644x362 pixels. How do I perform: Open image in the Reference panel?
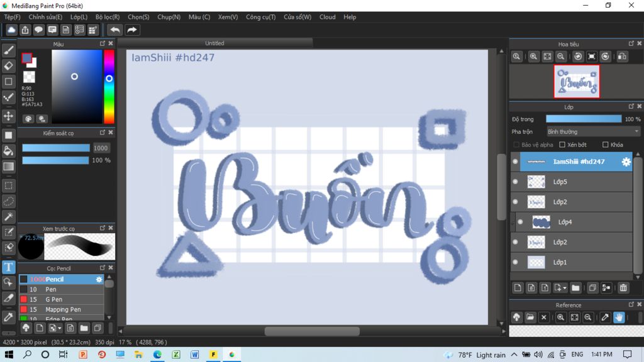530,317
